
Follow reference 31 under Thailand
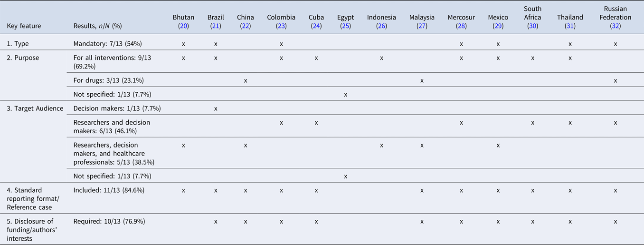coord(570,26)
